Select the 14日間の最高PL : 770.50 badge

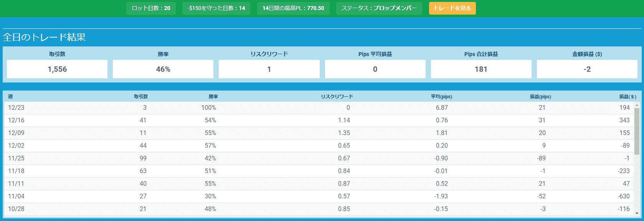click(x=293, y=8)
